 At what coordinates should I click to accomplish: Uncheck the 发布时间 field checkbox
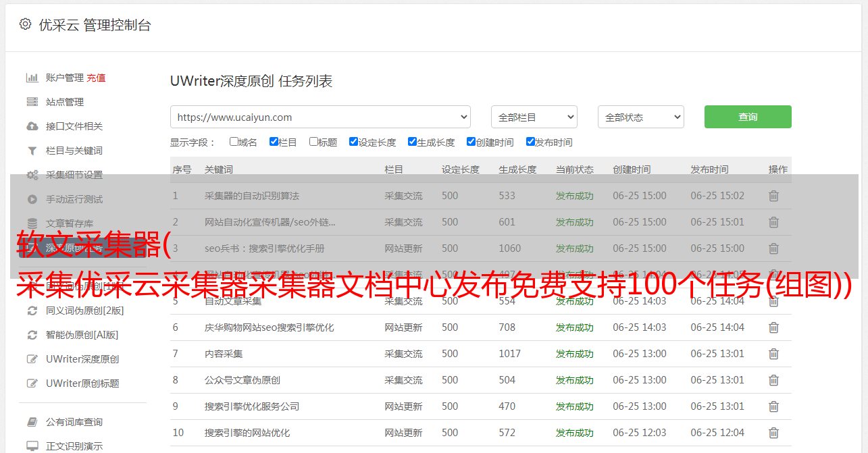pyautogui.click(x=530, y=142)
